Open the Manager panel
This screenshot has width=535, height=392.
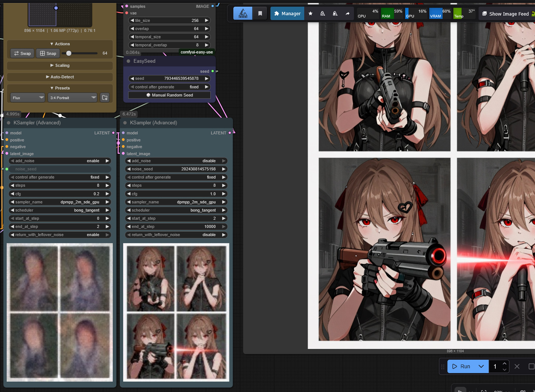pos(288,13)
